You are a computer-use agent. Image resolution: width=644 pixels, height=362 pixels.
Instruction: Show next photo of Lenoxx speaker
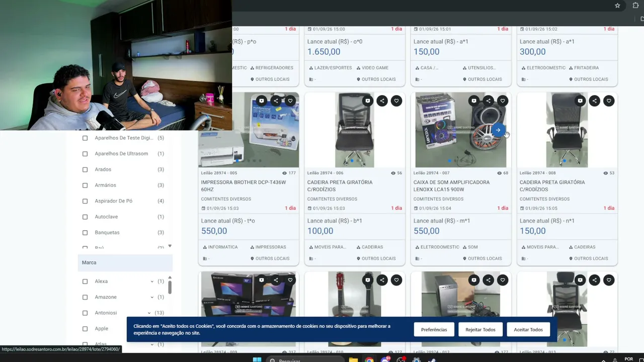coord(498,130)
